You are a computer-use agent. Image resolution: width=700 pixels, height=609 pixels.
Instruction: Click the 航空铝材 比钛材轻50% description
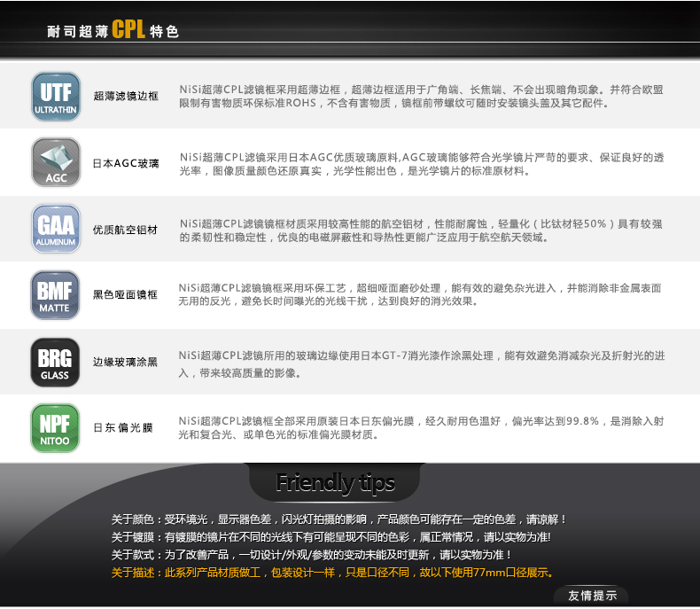point(421,230)
